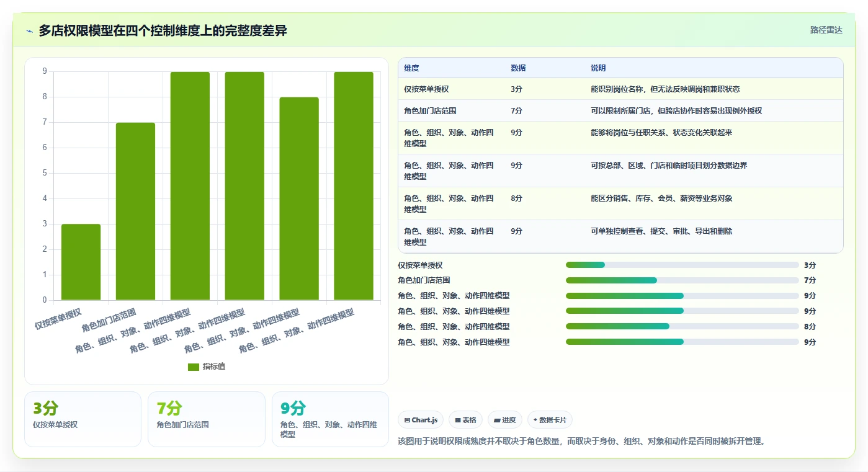
Task: Click description 可单独控制查看、提交、审批、导出和删除
Action: (661, 231)
